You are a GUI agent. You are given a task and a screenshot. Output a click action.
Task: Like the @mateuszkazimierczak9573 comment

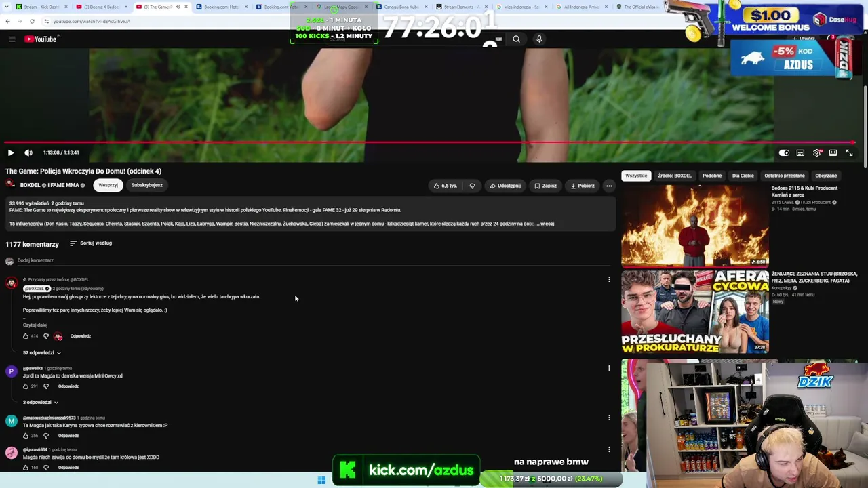[26, 436]
